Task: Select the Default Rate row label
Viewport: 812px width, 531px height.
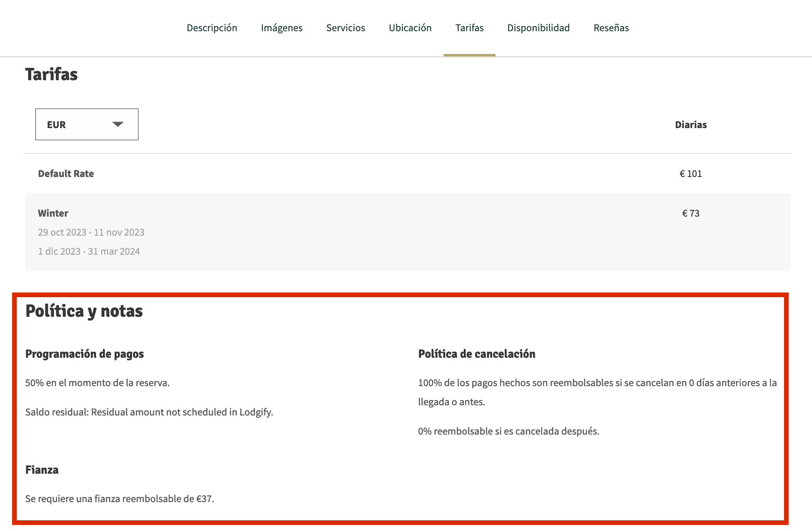Action: pyautogui.click(x=66, y=174)
